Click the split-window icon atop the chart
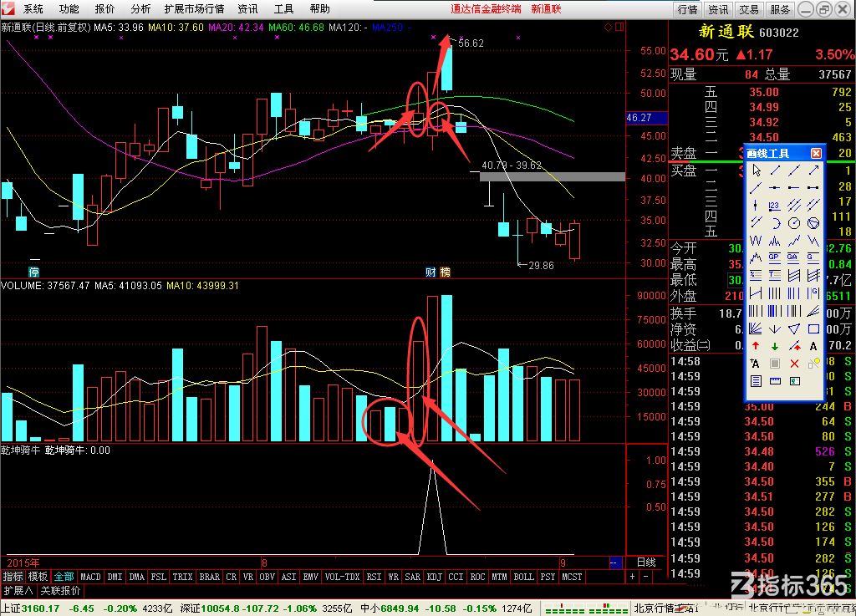856x616 pixels. (x=619, y=28)
